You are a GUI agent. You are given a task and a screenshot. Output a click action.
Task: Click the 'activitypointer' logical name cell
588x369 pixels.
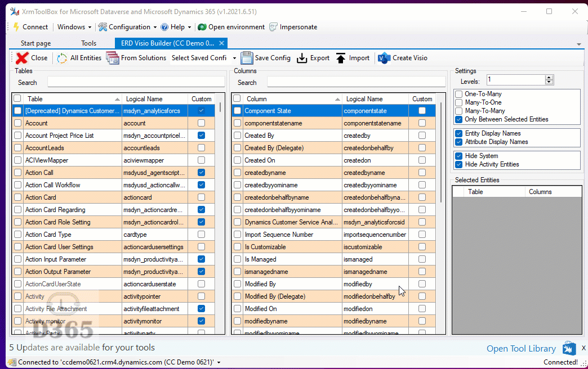[154, 296]
